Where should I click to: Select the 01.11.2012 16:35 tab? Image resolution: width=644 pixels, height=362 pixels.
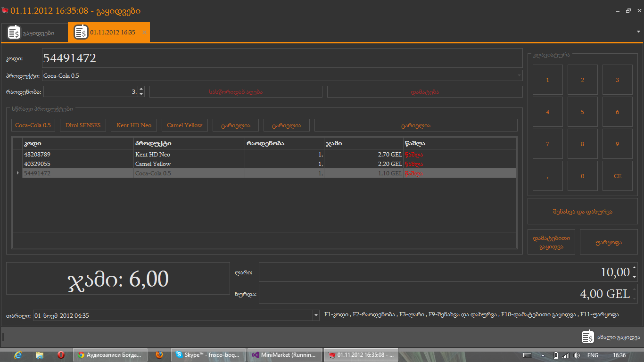tap(107, 33)
